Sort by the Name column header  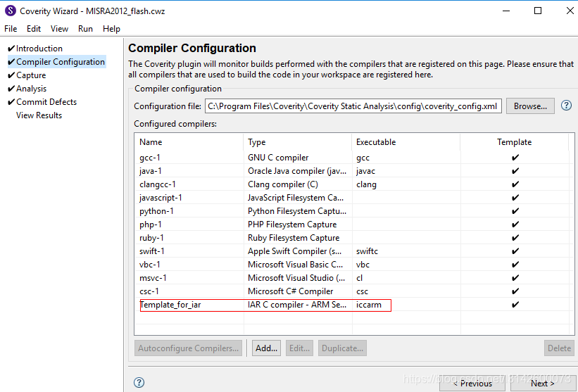tap(189, 142)
